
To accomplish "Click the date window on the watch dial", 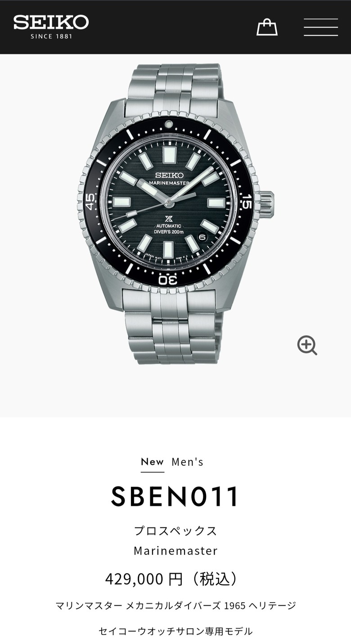I will 202,236.
